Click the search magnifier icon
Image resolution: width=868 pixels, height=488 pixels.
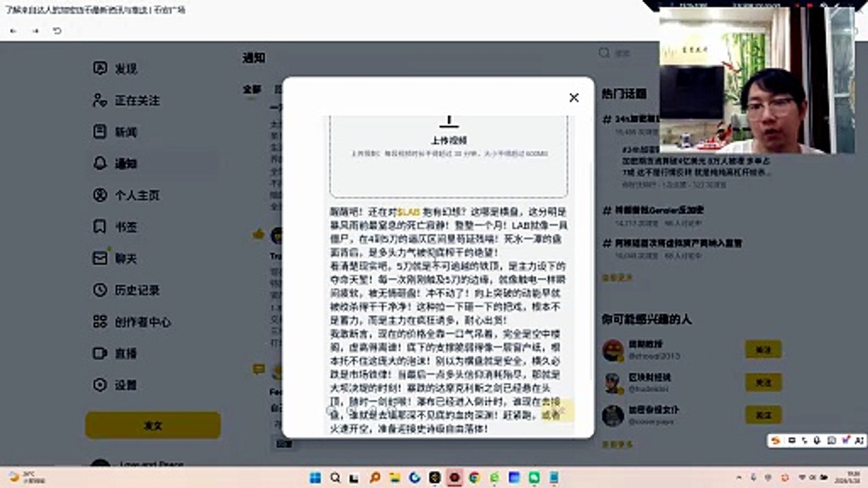(x=604, y=53)
